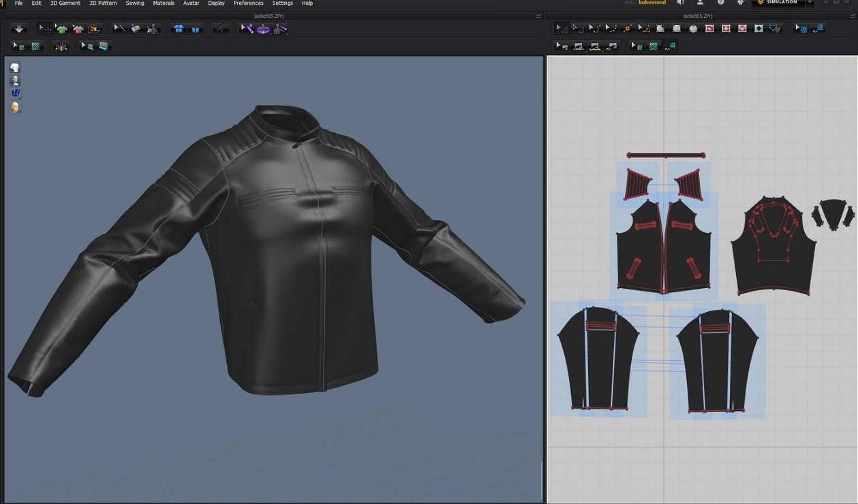Image resolution: width=858 pixels, height=504 pixels.
Task: Select the Free Sewing tool
Action: pyautogui.click(x=595, y=46)
